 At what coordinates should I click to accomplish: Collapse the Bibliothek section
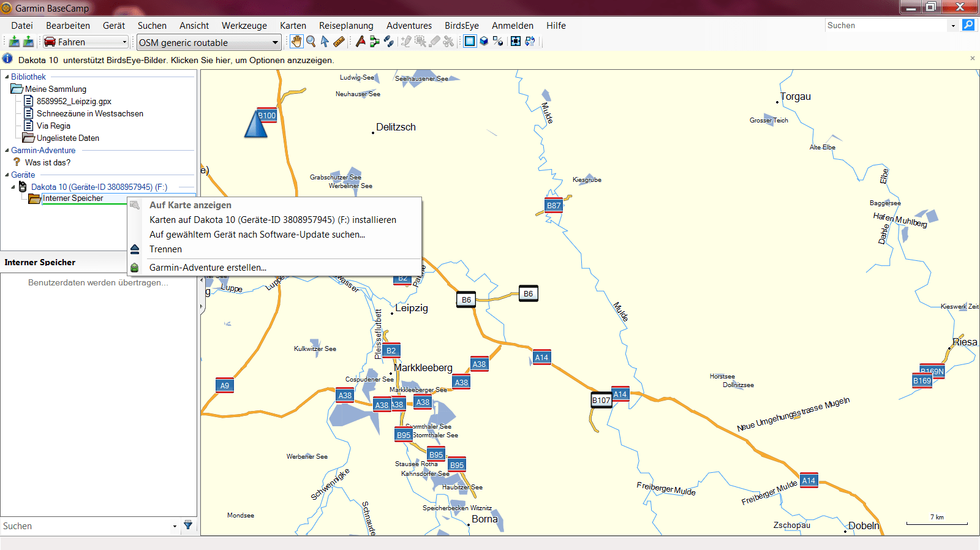(7, 77)
